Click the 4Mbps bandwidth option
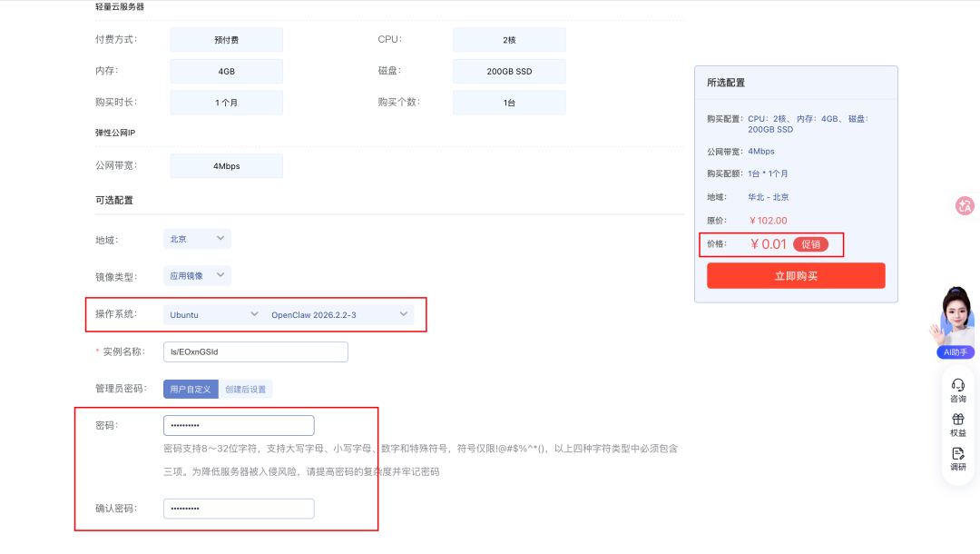 (x=225, y=165)
